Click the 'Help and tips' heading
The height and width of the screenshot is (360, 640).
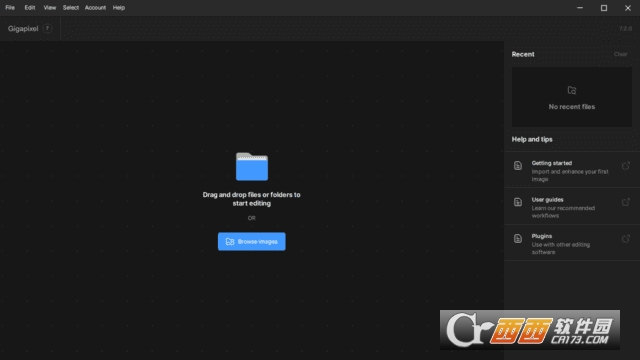532,139
